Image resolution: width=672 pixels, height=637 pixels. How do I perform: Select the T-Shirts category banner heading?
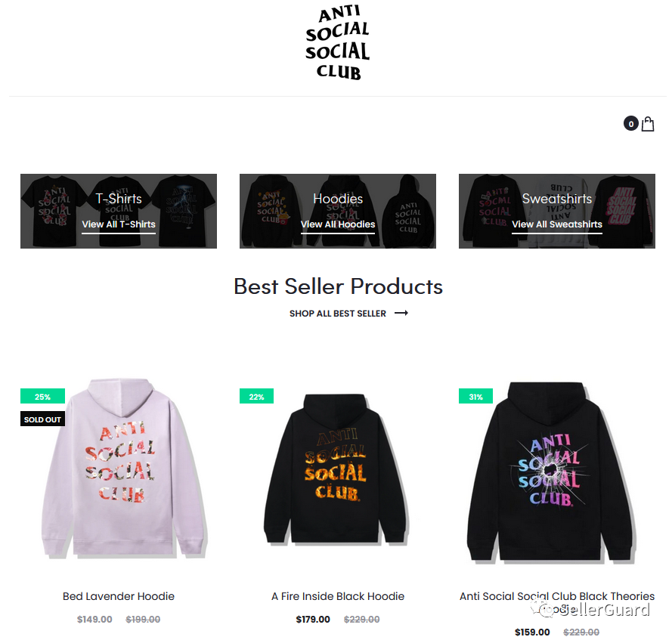[x=119, y=199]
